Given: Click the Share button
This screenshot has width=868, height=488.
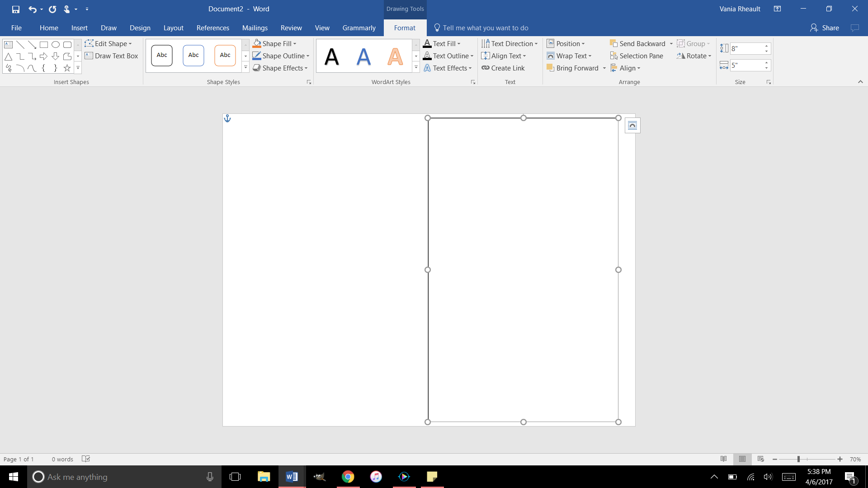Looking at the screenshot, I should click(825, 28).
